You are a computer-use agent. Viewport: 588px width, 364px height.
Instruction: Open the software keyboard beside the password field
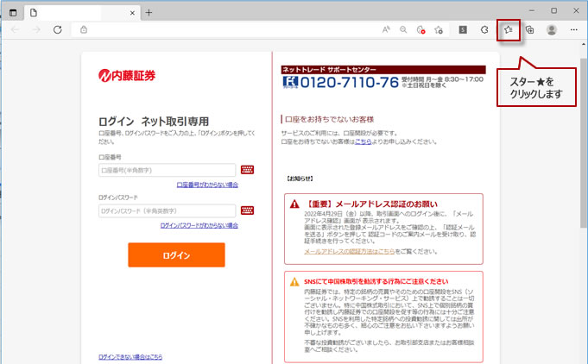pyautogui.click(x=247, y=210)
